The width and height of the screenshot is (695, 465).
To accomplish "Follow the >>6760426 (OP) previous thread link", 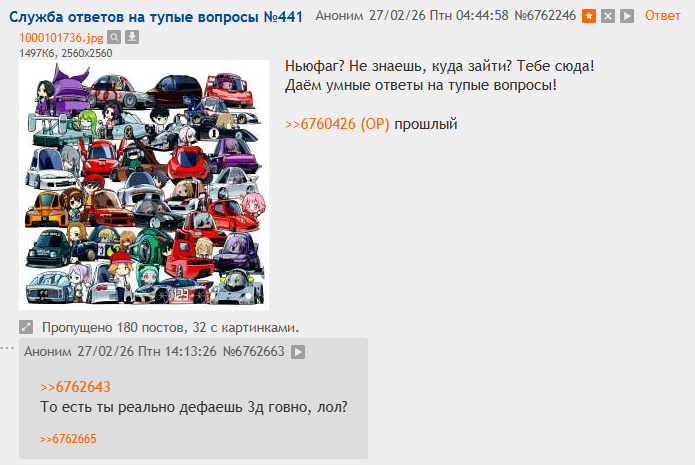I will click(x=337, y=124).
